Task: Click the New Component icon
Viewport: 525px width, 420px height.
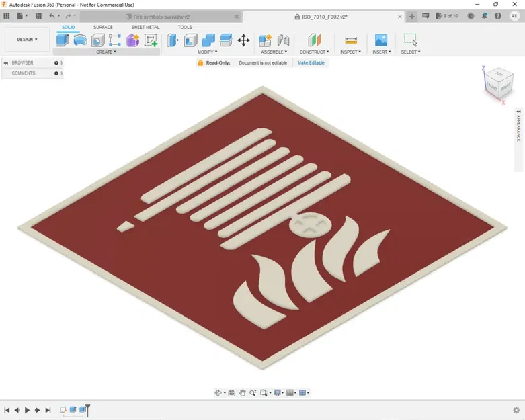Action: [x=265, y=40]
